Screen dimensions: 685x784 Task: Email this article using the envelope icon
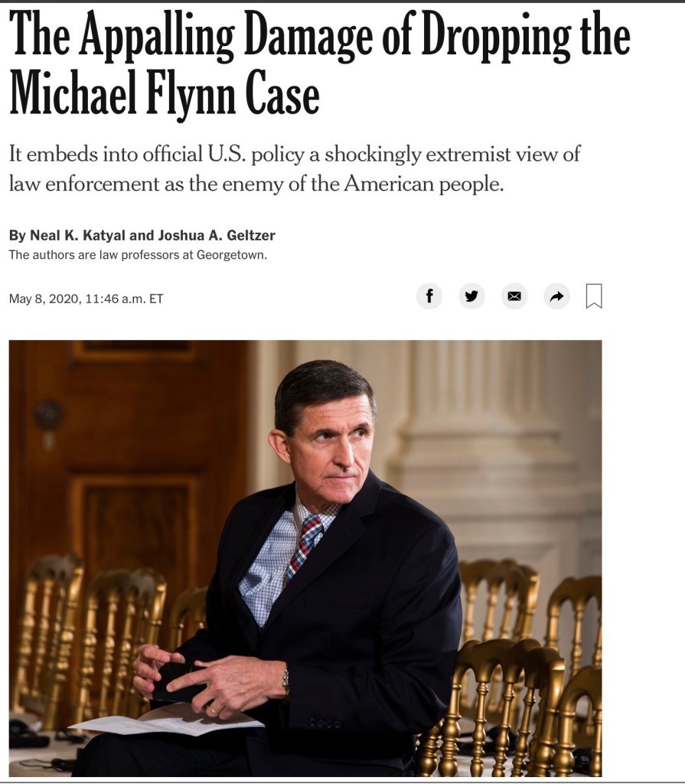[x=514, y=296]
